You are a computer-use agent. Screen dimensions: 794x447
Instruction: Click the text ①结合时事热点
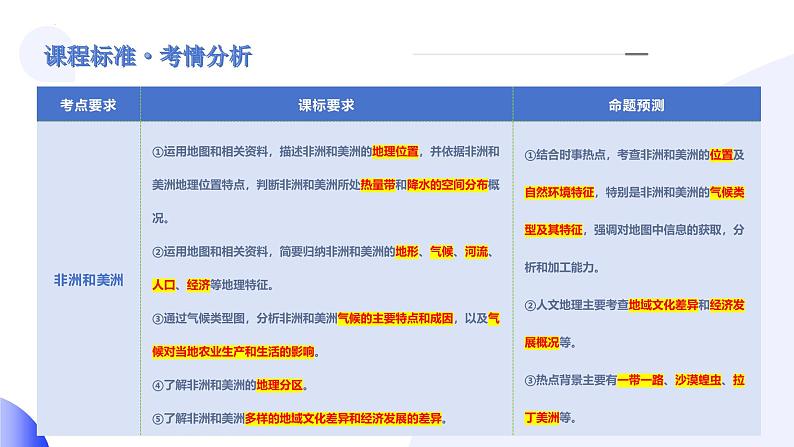click(565, 155)
